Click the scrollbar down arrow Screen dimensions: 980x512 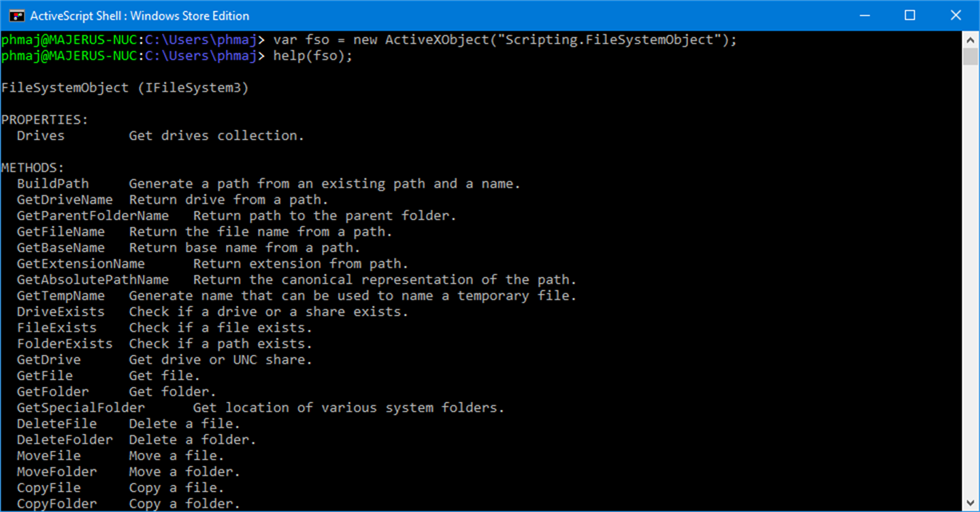point(970,503)
